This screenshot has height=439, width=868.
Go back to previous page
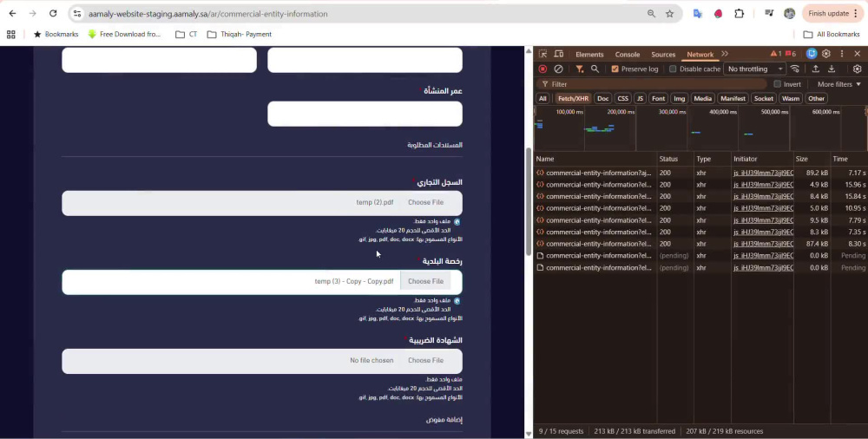[x=12, y=13]
